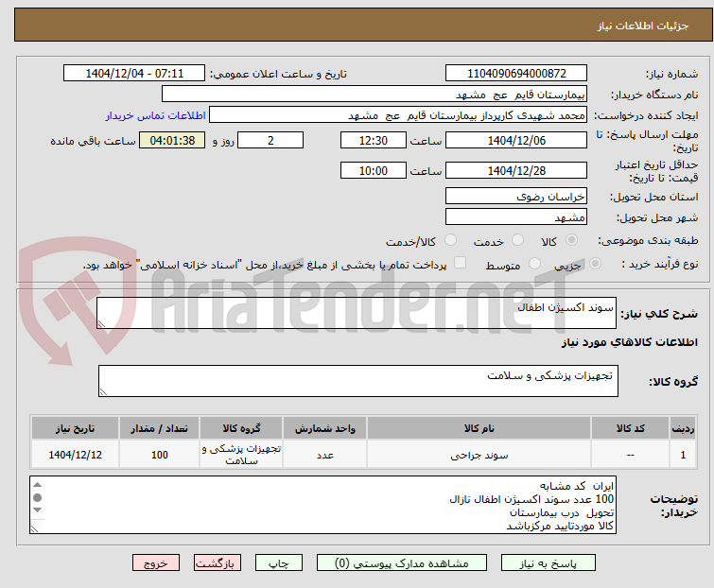The image size is (714, 588).
Task: Click the نام کالا column header
Action: [479, 428]
